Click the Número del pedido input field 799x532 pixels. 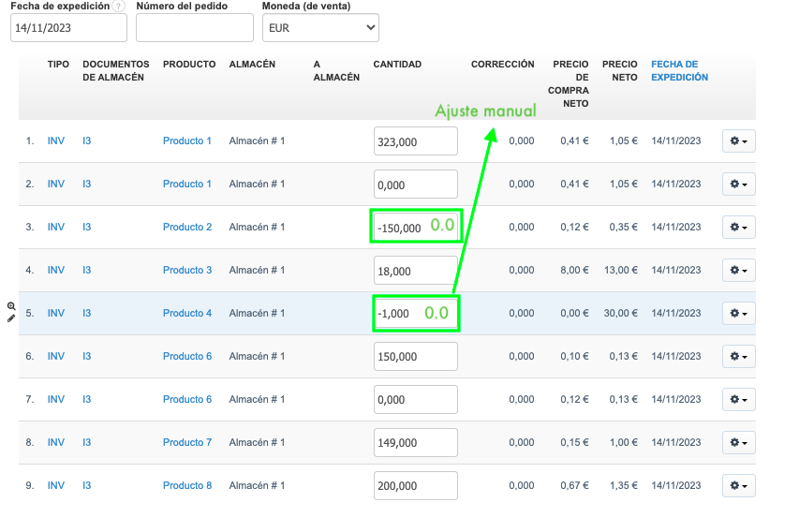click(x=194, y=28)
